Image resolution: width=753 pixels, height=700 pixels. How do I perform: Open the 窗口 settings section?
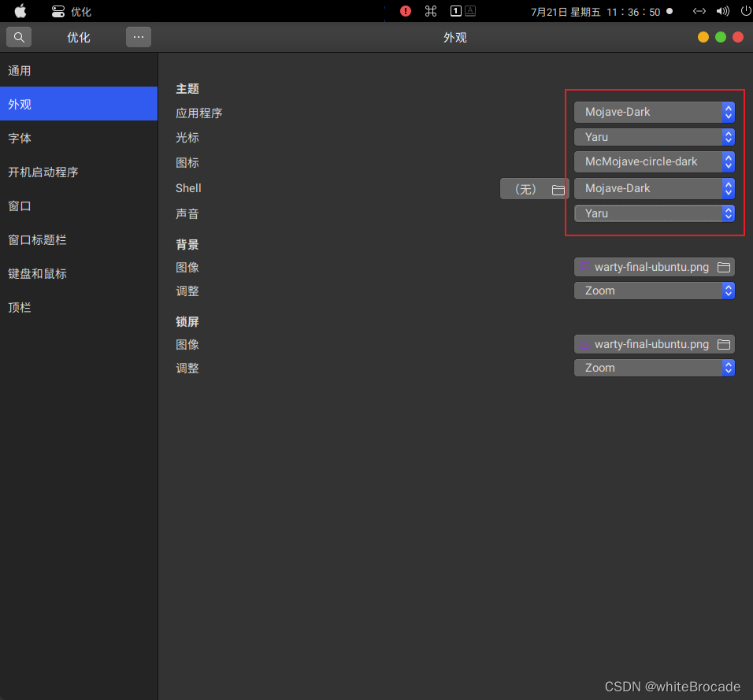coord(79,206)
